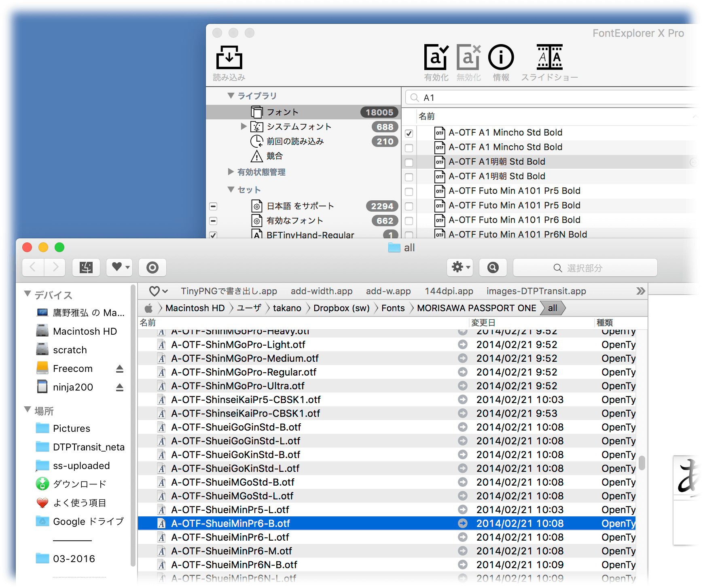Click the circular target toolbar button
Image resolution: width=703 pixels, height=588 pixels.
click(152, 267)
